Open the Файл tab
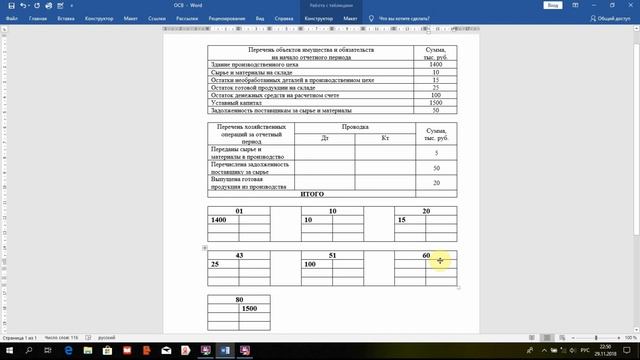This screenshot has width=640, height=360. coord(12,18)
